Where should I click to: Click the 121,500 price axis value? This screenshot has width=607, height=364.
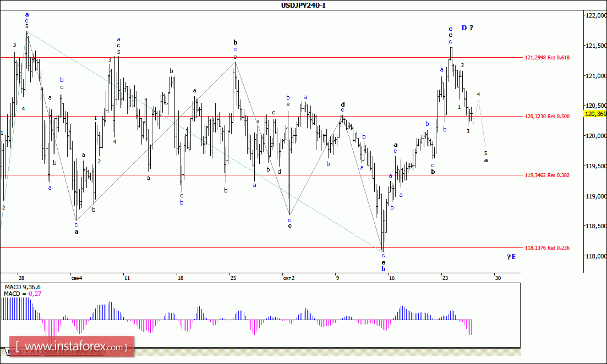(596, 46)
